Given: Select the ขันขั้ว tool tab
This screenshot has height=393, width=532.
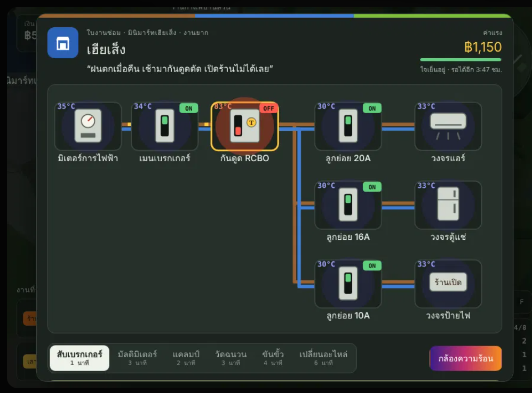Looking at the screenshot, I should (273, 358).
